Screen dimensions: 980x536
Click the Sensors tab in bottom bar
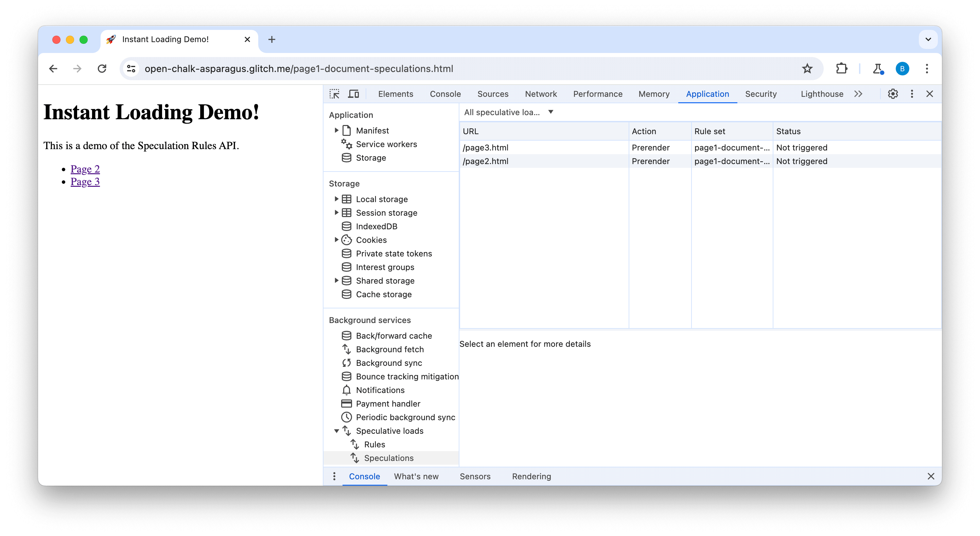tap(475, 476)
